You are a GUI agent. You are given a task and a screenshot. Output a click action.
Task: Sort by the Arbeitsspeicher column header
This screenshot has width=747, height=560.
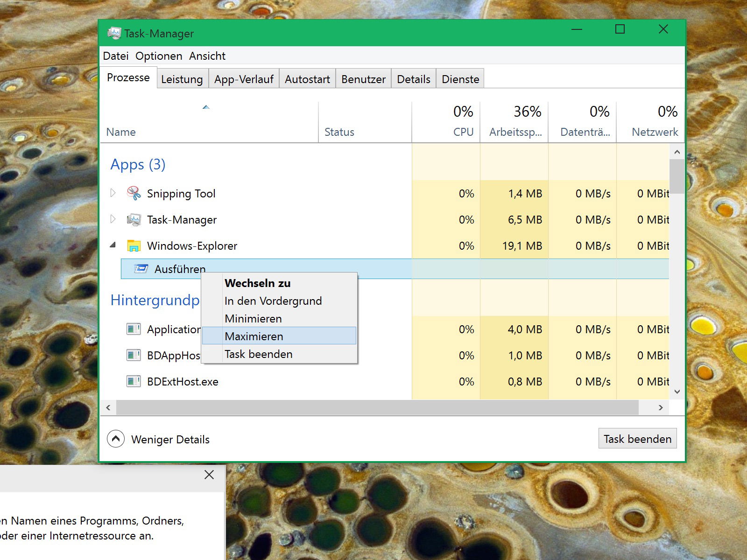point(514,122)
